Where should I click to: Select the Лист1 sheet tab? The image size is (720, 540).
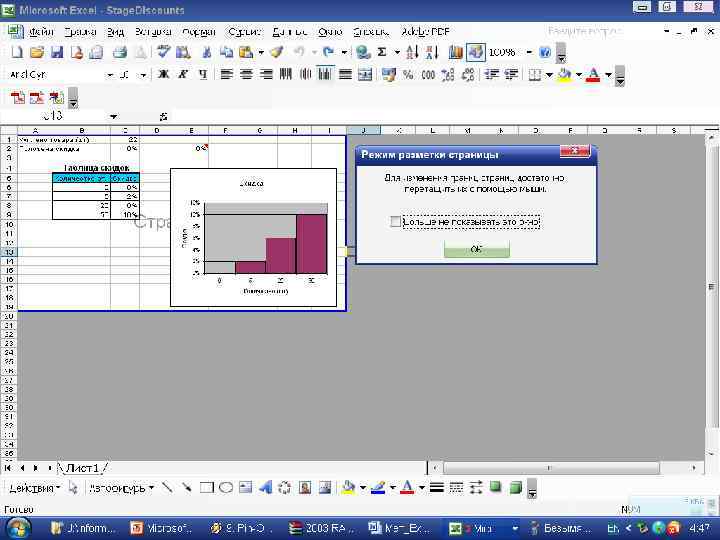(83, 468)
